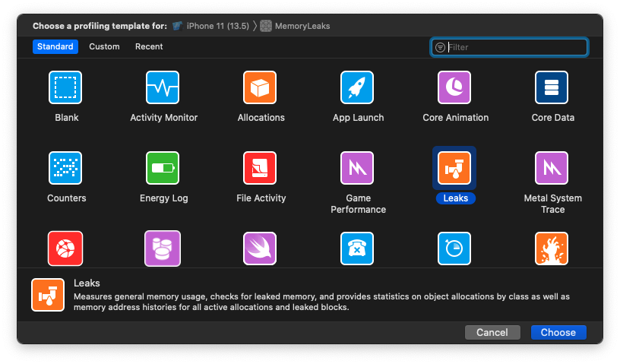The image size is (620, 364).
Task: Click the Game Performance label
Action: point(358,204)
